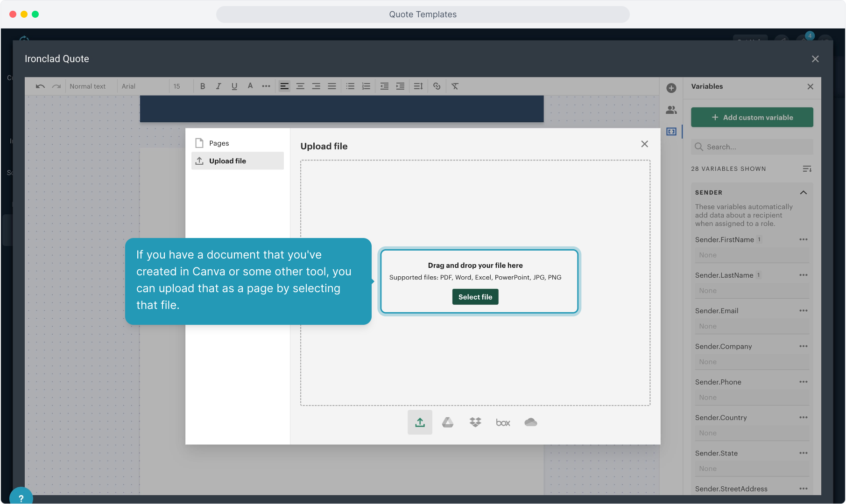
Task: Align text left
Action: 284,86
